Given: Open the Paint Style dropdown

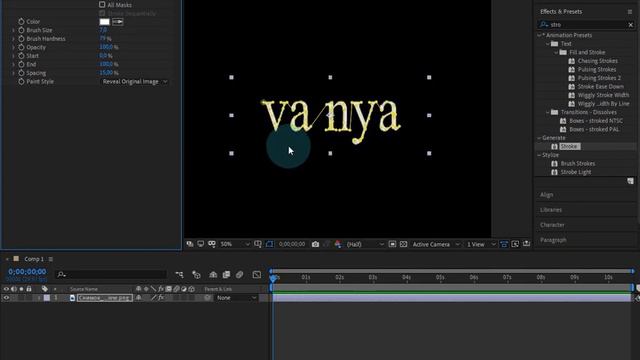Looking at the screenshot, I should [134, 82].
